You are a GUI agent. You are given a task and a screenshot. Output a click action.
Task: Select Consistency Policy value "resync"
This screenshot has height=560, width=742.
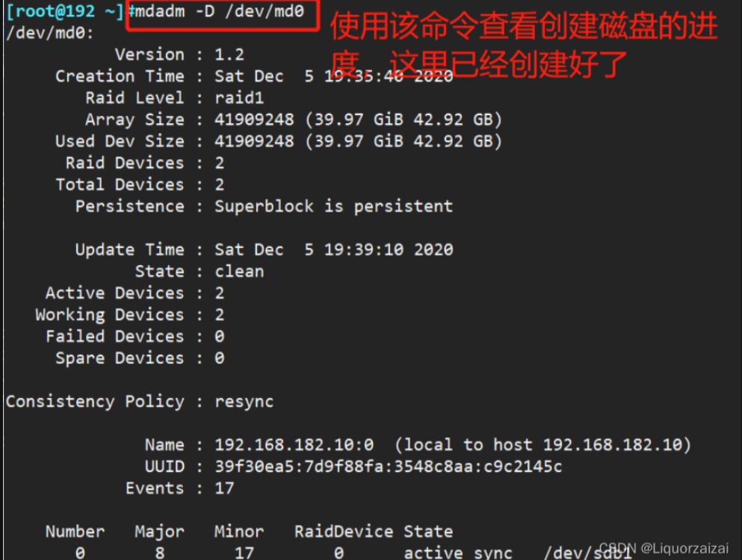click(x=244, y=402)
